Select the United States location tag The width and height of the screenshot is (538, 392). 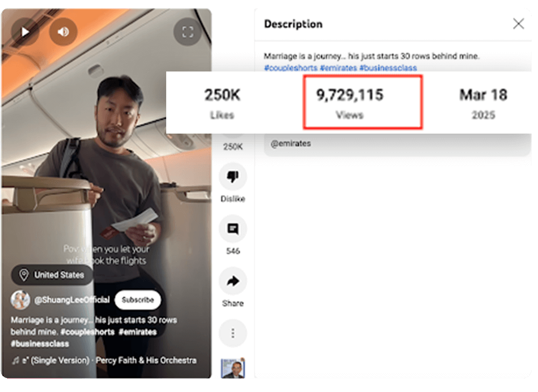52,275
